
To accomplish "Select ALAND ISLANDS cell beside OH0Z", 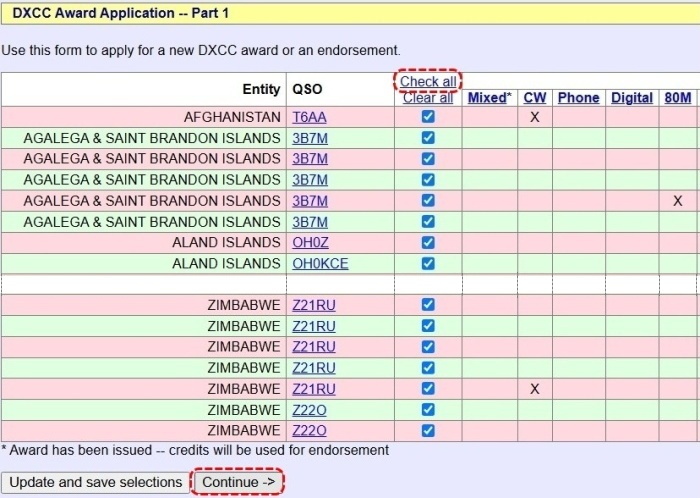I will 144,243.
